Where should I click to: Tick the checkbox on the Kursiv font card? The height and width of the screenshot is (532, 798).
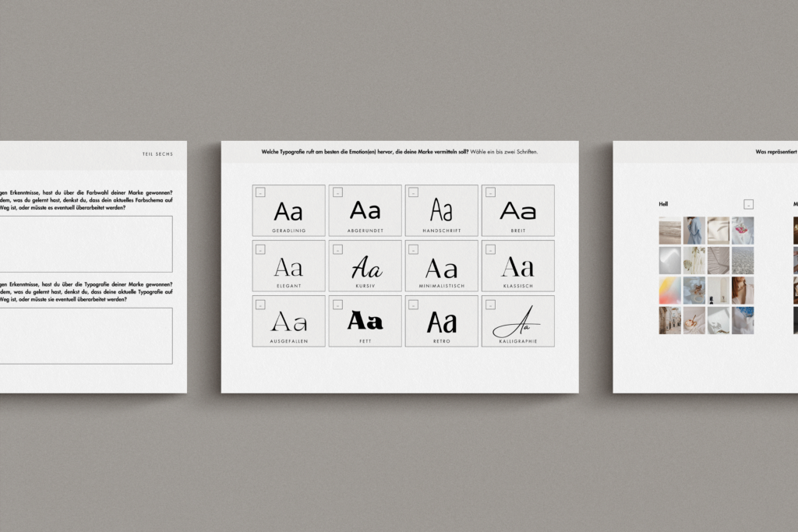pyautogui.click(x=337, y=249)
